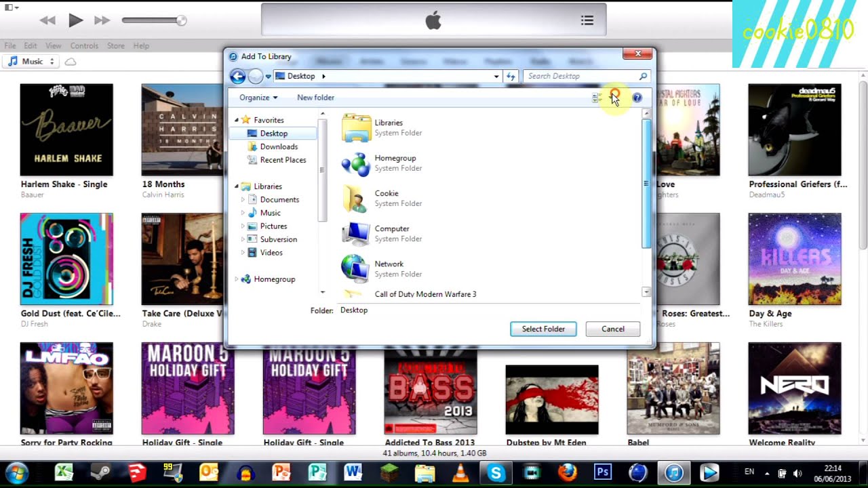This screenshot has width=868, height=488.
Task: Expand the address bar history dropdown
Action: [x=496, y=77]
